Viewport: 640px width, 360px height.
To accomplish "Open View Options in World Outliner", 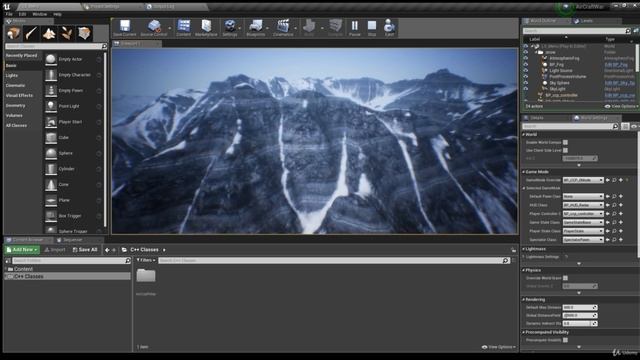I will pyautogui.click(x=622, y=107).
